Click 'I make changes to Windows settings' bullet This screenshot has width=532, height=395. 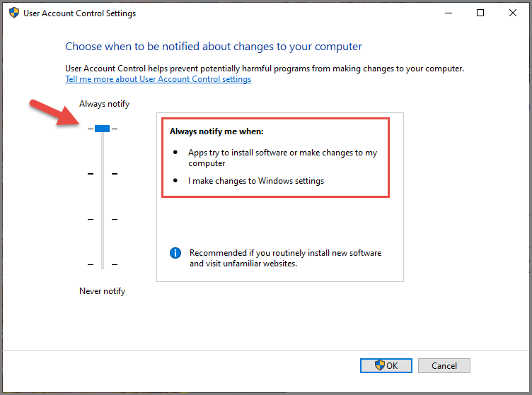click(256, 181)
